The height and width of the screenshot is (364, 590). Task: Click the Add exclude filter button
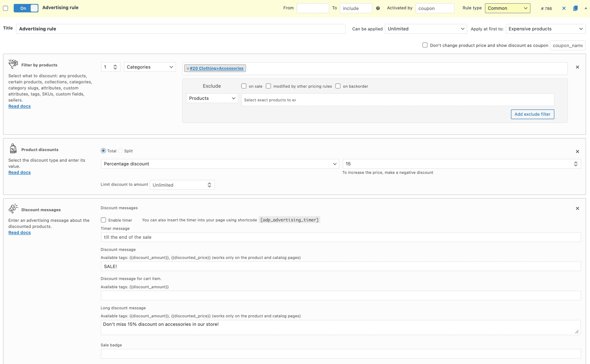pyautogui.click(x=532, y=114)
